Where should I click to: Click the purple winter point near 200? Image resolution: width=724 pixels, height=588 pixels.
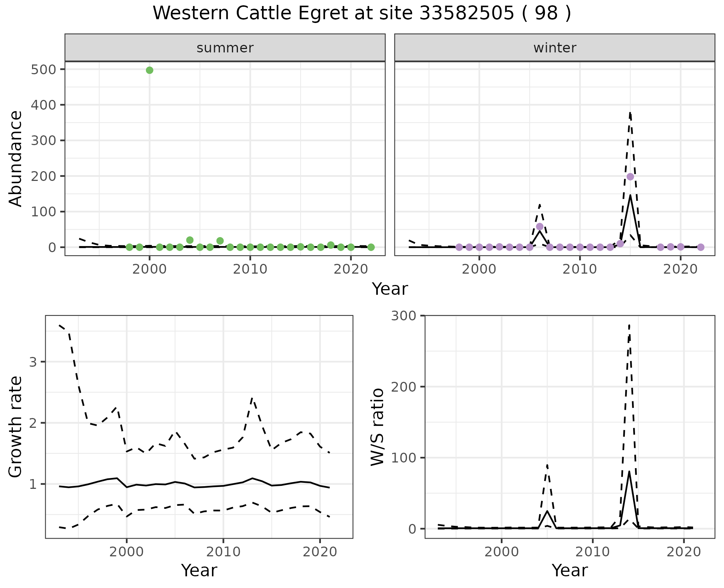630,177
